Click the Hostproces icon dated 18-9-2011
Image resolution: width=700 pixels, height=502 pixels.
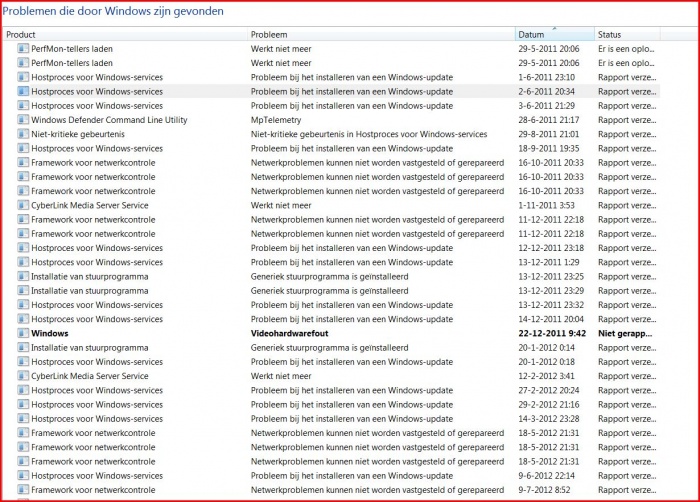coord(23,148)
